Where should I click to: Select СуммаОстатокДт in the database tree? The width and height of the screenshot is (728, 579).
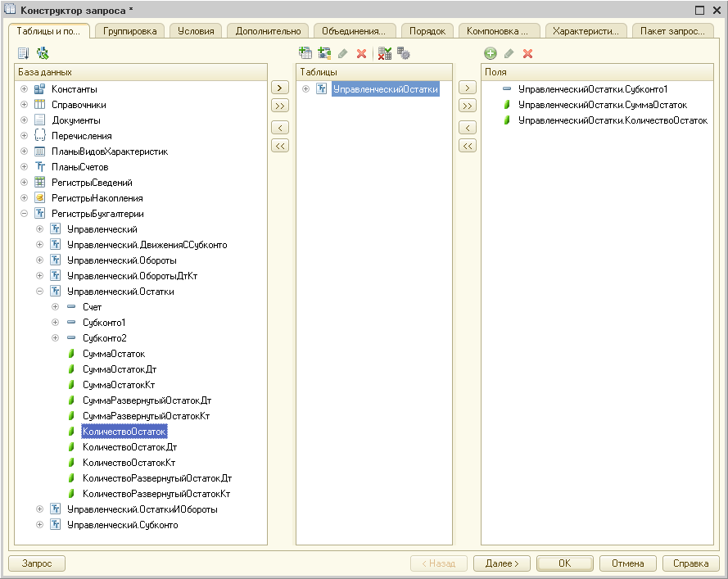pyautogui.click(x=119, y=369)
